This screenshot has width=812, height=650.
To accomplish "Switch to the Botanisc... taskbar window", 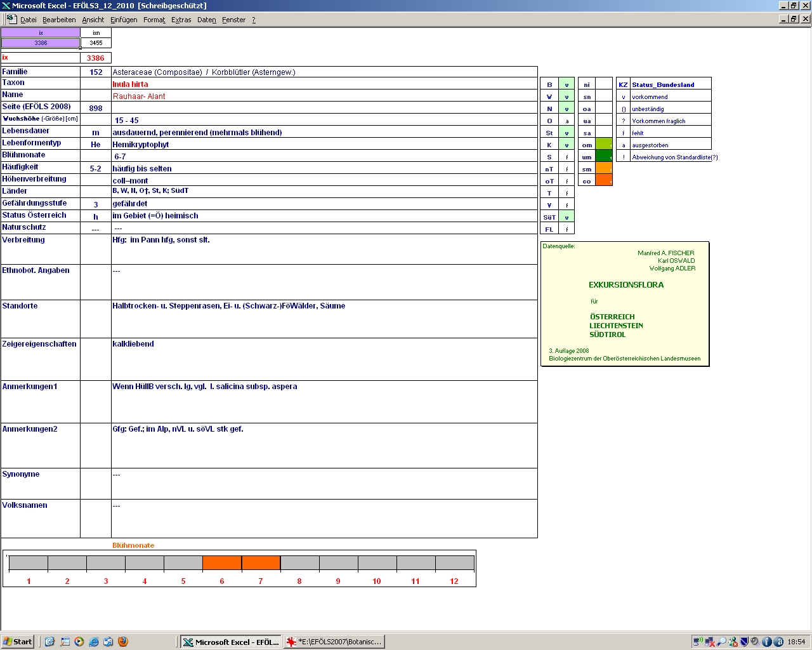I will tap(334, 642).
